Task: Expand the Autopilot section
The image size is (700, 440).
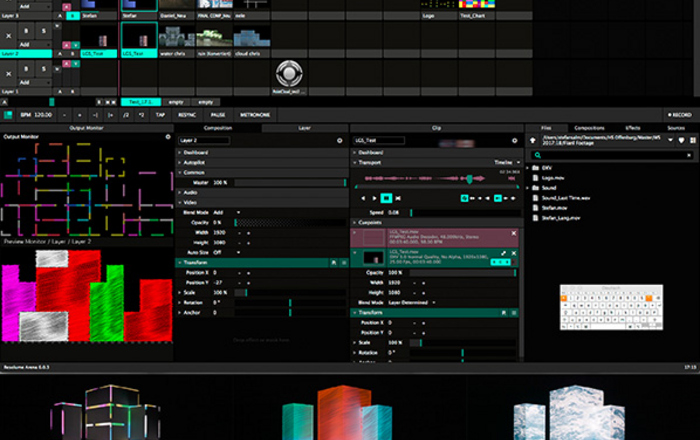Action: [x=195, y=161]
